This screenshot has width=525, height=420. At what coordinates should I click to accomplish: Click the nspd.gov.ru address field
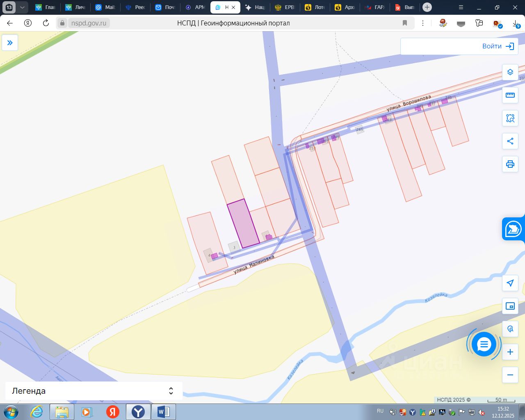pos(89,23)
